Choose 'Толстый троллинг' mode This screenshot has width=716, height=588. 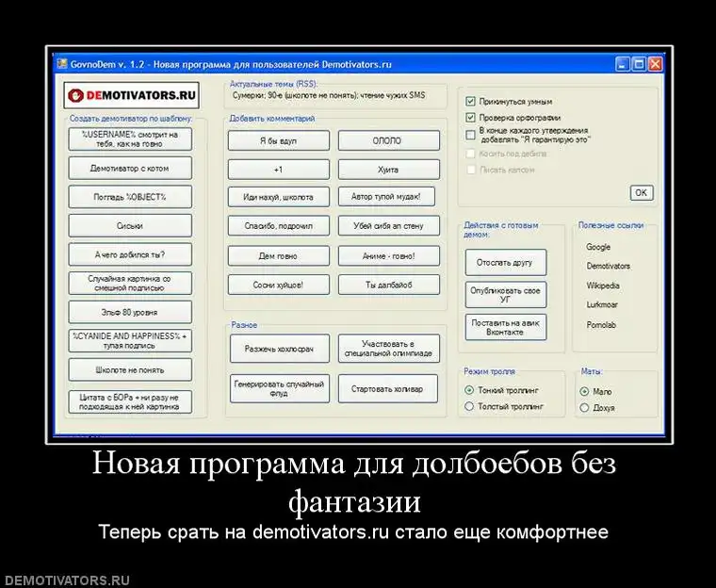[x=470, y=407]
